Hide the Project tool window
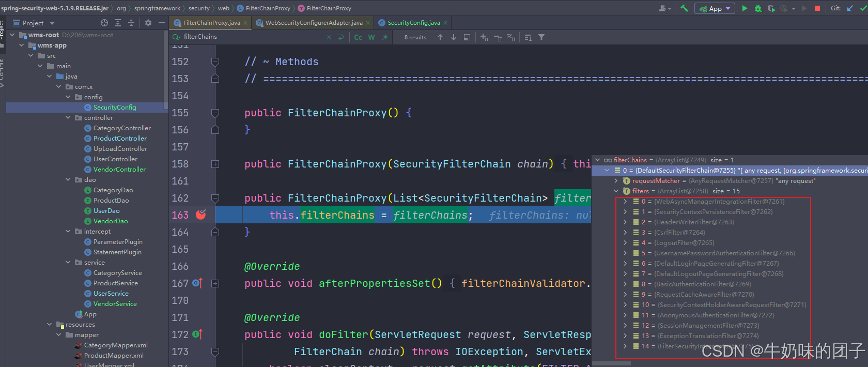The height and width of the screenshot is (367, 868). point(162,23)
